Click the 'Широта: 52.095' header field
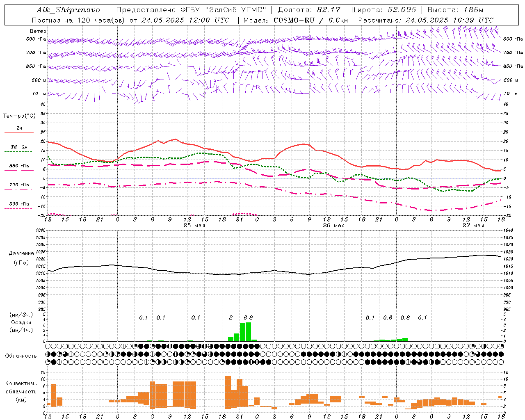Viewport: 525px width, 420px height. [x=384, y=10]
